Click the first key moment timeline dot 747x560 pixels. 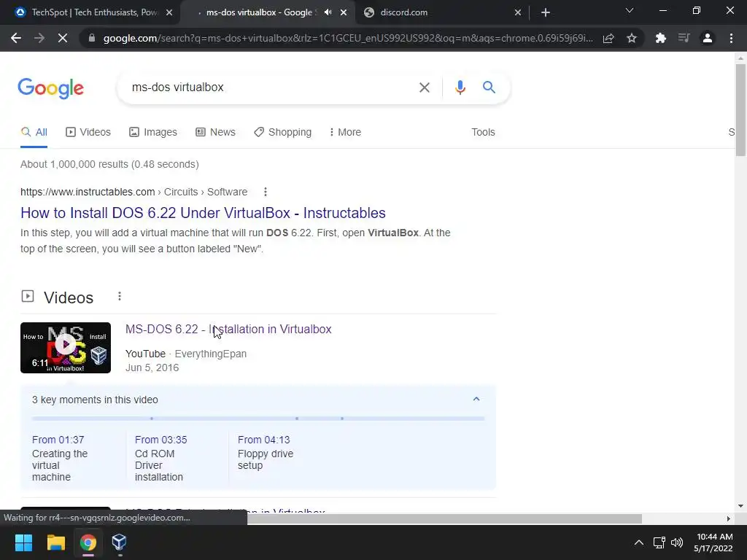pos(152,419)
